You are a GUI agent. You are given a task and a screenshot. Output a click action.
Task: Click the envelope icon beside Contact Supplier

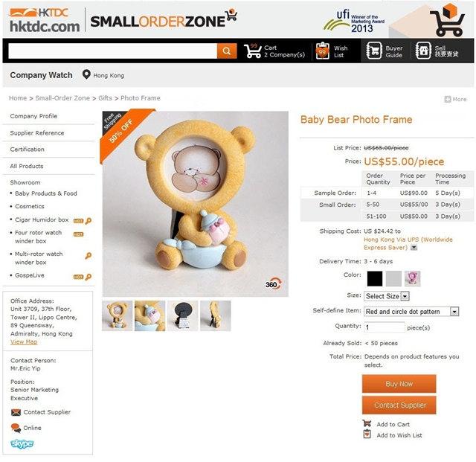tap(16, 412)
